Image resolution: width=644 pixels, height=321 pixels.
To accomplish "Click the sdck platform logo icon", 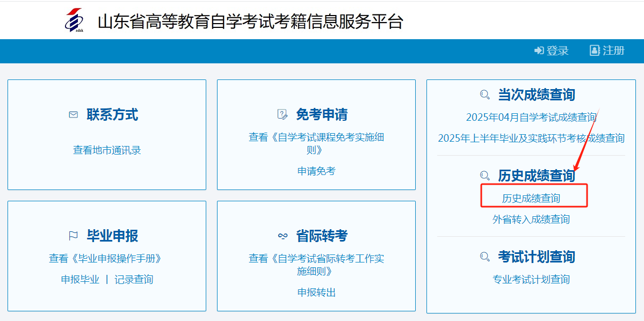I will tap(75, 20).
